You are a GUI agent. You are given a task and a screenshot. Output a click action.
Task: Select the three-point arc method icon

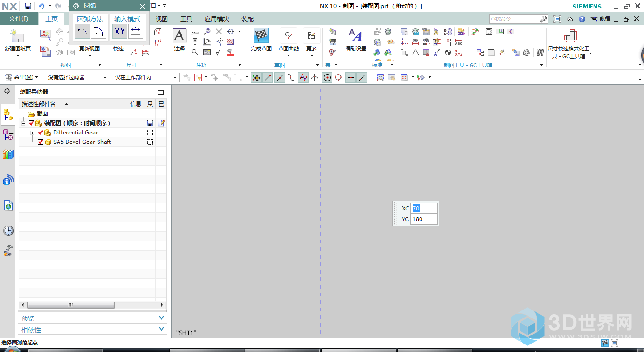83,31
